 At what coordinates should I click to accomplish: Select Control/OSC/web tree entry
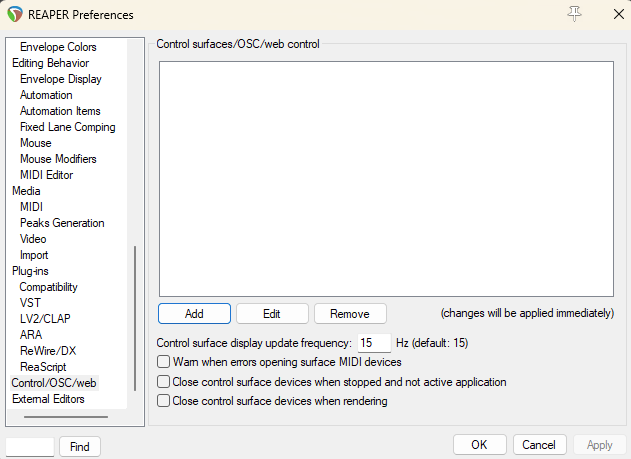(54, 383)
